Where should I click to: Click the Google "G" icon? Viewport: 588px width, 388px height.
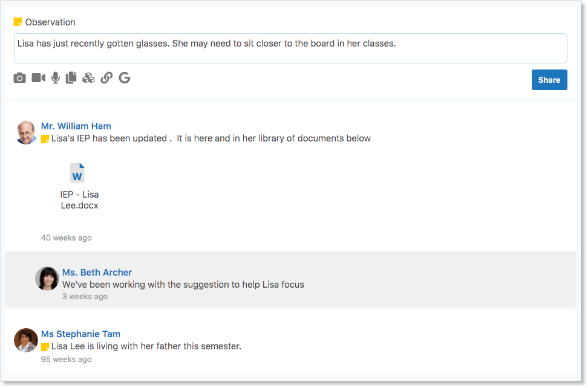125,78
